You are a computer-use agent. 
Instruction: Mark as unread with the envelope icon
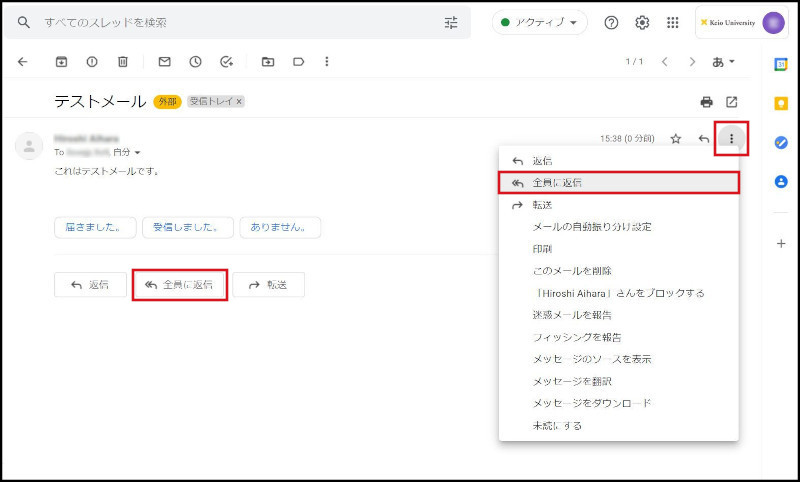[x=164, y=62]
